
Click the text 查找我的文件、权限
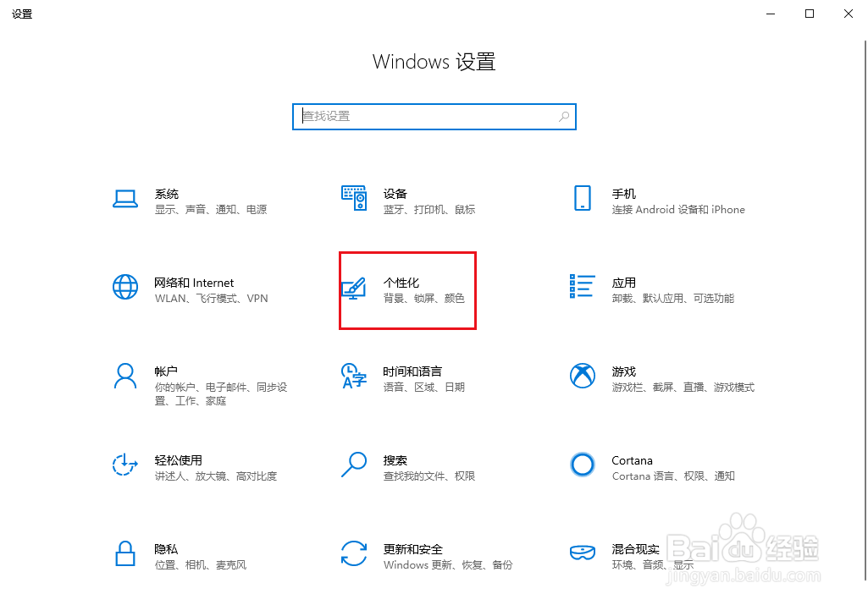[429, 476]
